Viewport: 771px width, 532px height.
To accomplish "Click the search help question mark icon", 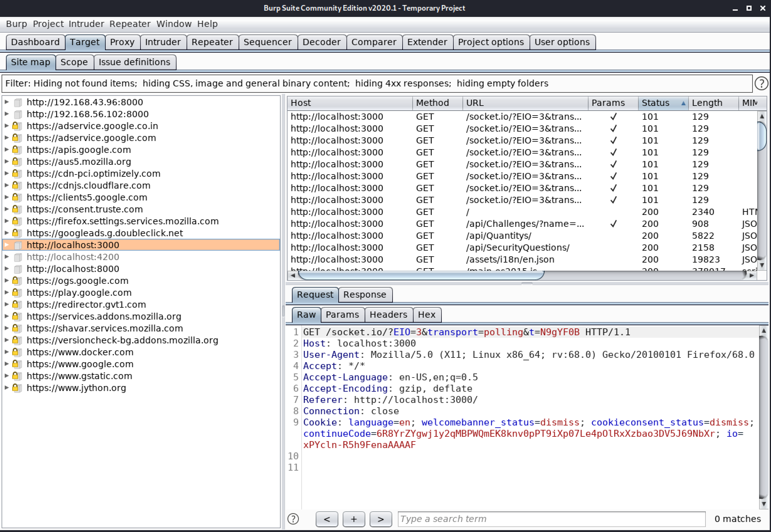I will [293, 519].
